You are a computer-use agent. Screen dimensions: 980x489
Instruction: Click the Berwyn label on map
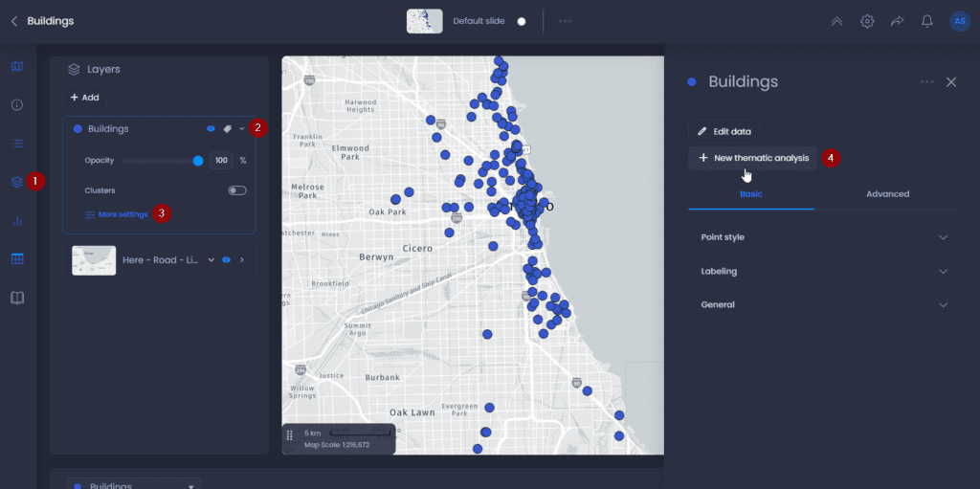(x=376, y=257)
